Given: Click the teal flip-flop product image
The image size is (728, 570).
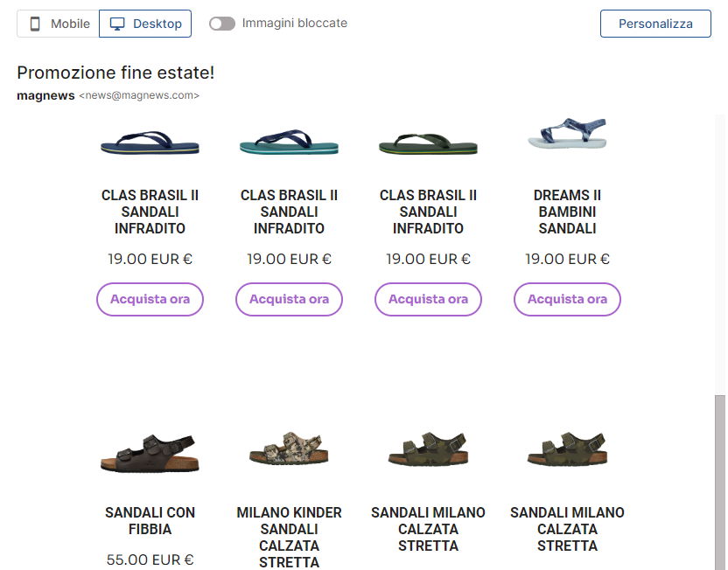Looking at the screenshot, I should (289, 142).
